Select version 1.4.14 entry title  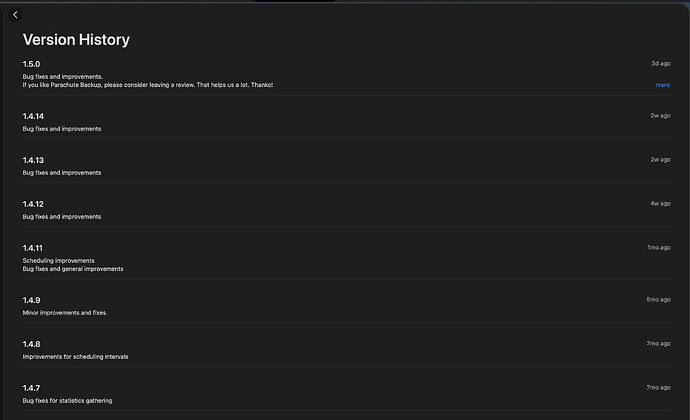point(34,116)
